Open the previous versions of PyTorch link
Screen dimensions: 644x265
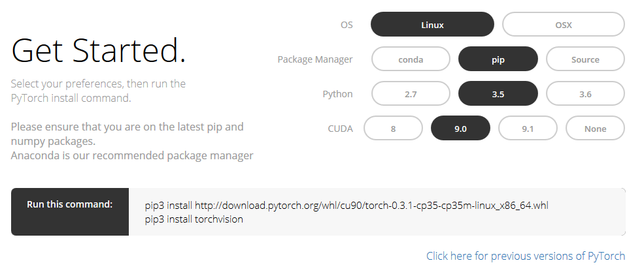(526, 256)
